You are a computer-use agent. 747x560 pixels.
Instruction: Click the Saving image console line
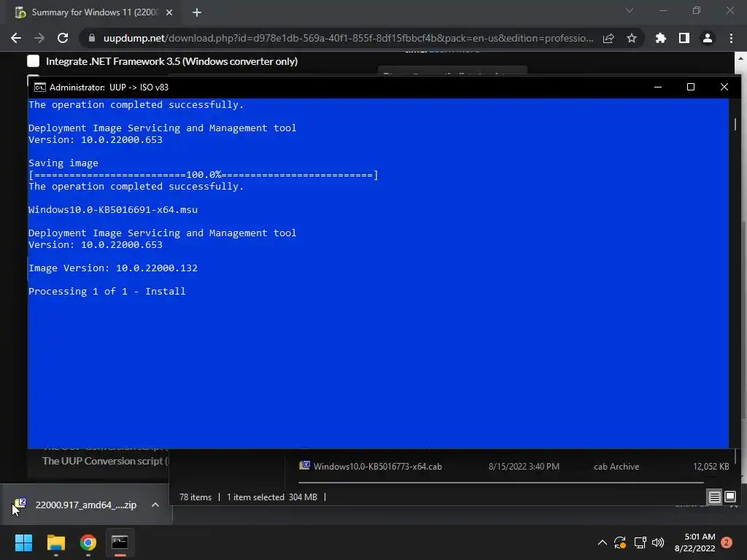click(63, 163)
